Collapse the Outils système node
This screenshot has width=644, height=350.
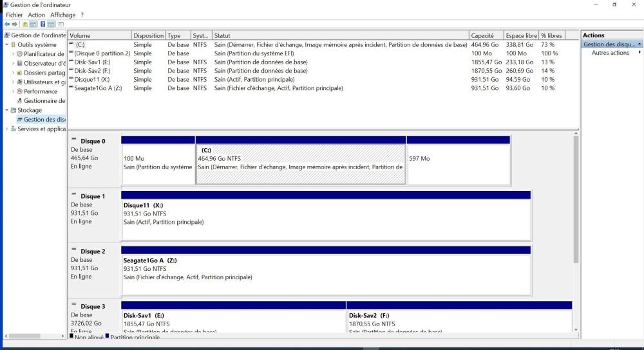(x=7, y=44)
